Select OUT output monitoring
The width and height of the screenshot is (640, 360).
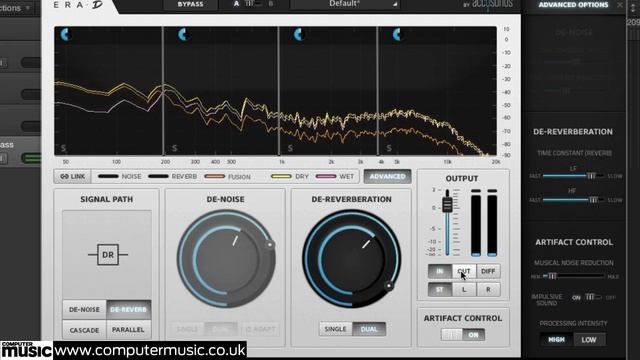464,271
